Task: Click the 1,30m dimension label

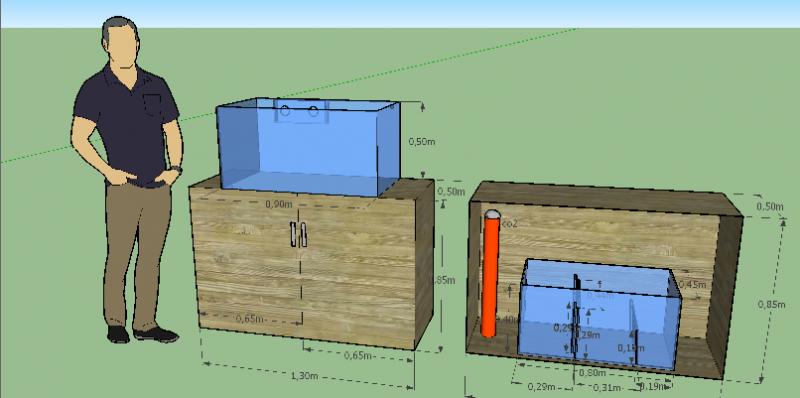Action: pyautogui.click(x=305, y=376)
